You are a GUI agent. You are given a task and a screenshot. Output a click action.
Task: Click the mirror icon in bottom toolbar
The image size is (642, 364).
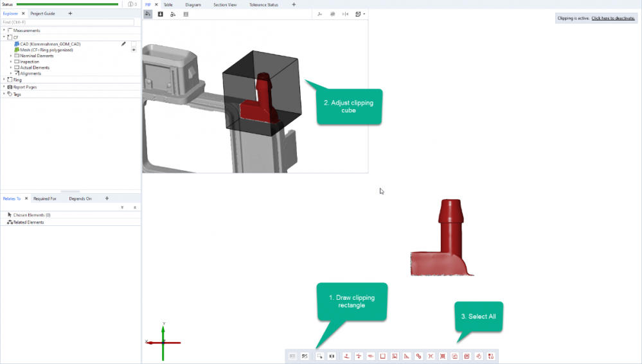(x=332, y=356)
